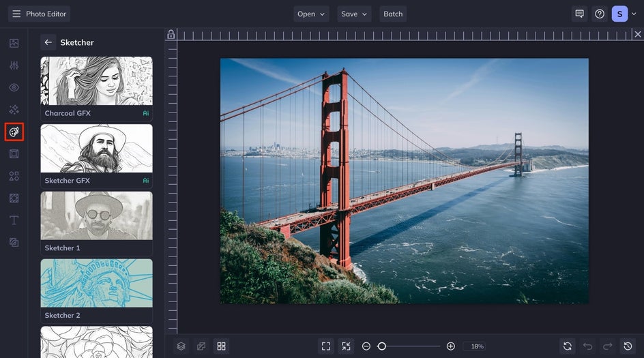Open the Overlays sidebar icon at bottom
Image resolution: width=644 pixels, height=358 pixels.
(x=14, y=243)
